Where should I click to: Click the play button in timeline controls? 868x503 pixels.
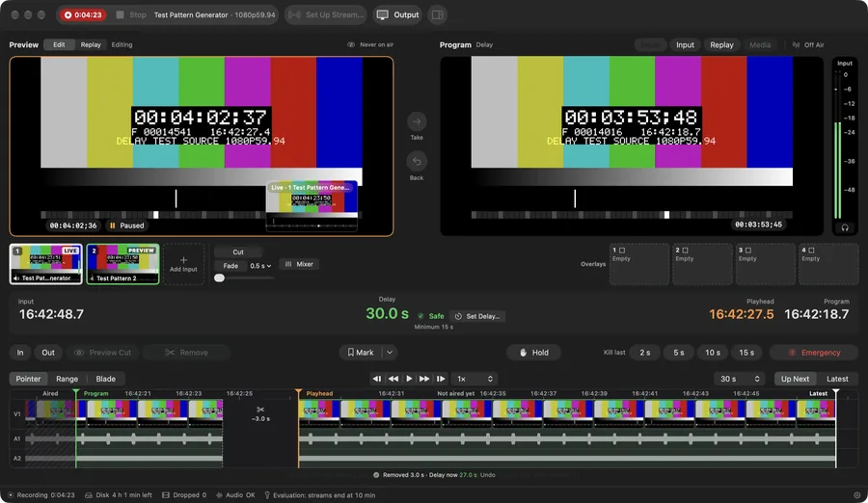(x=409, y=379)
